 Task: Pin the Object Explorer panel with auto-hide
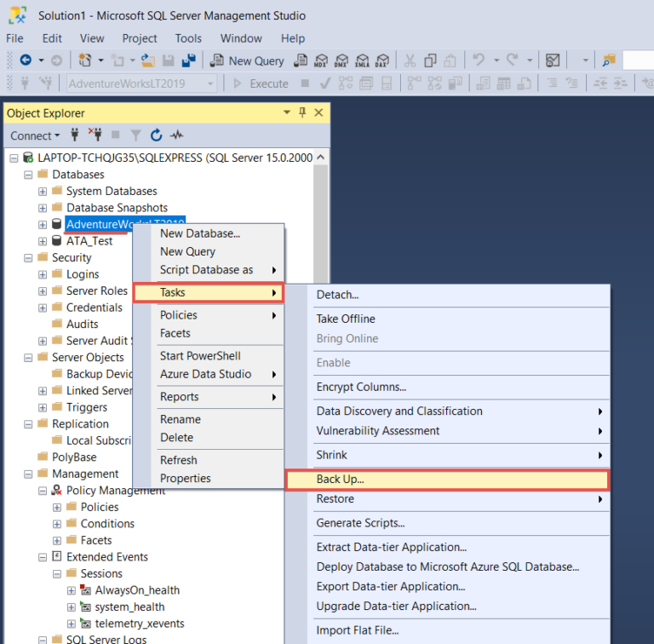[302, 113]
